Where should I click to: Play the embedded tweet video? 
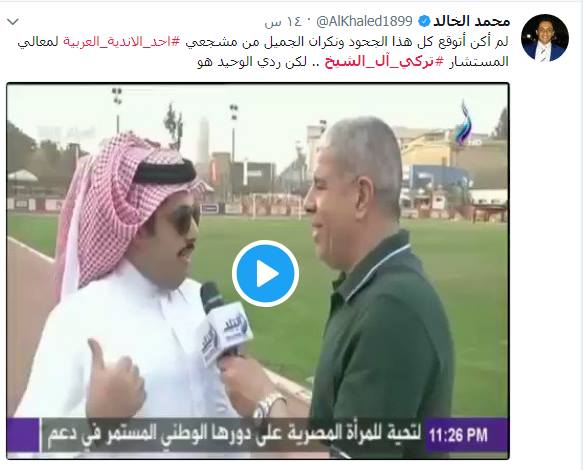click(x=265, y=273)
